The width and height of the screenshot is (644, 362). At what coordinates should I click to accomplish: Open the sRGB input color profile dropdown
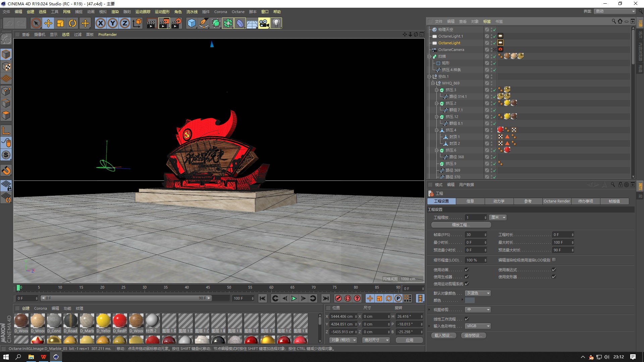pos(478,326)
